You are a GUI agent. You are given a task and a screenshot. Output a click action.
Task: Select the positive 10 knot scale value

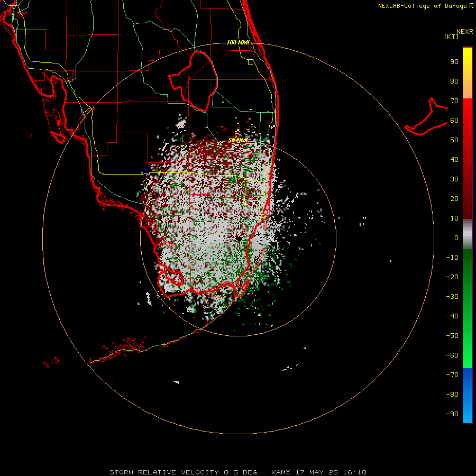coord(454,218)
